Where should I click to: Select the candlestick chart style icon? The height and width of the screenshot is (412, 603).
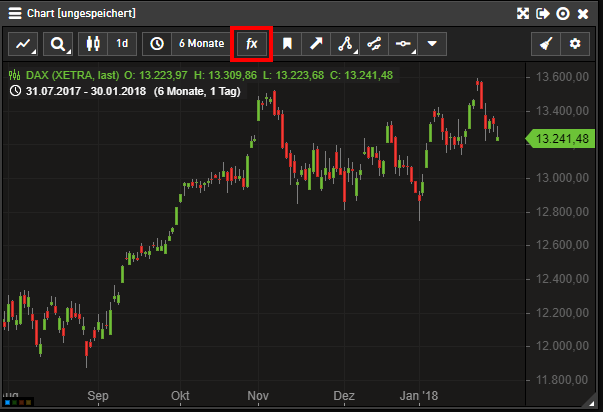[x=93, y=44]
